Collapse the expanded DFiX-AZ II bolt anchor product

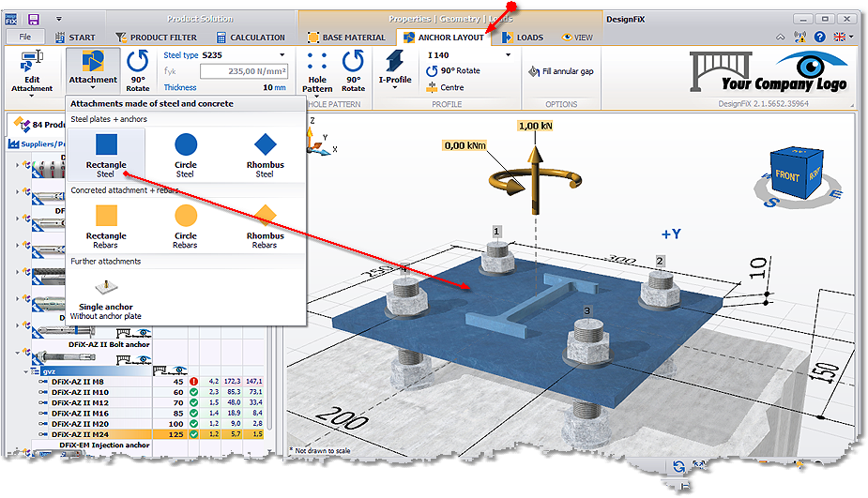pos(17,352)
